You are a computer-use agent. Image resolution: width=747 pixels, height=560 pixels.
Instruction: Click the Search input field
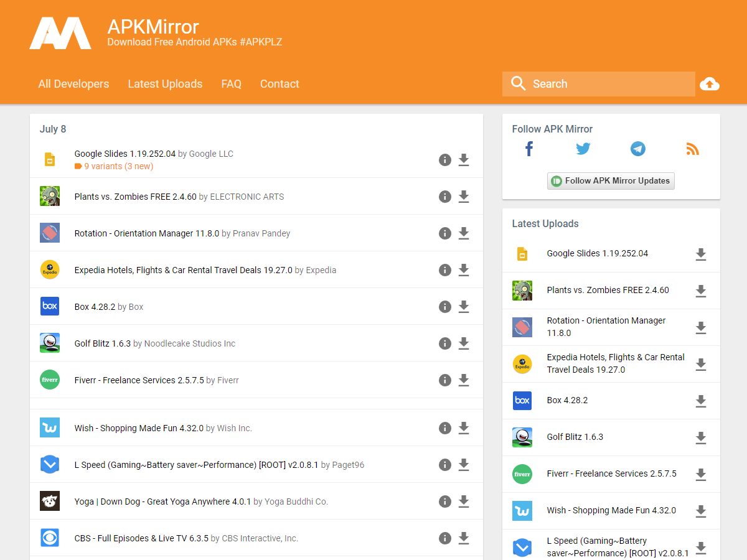click(599, 84)
